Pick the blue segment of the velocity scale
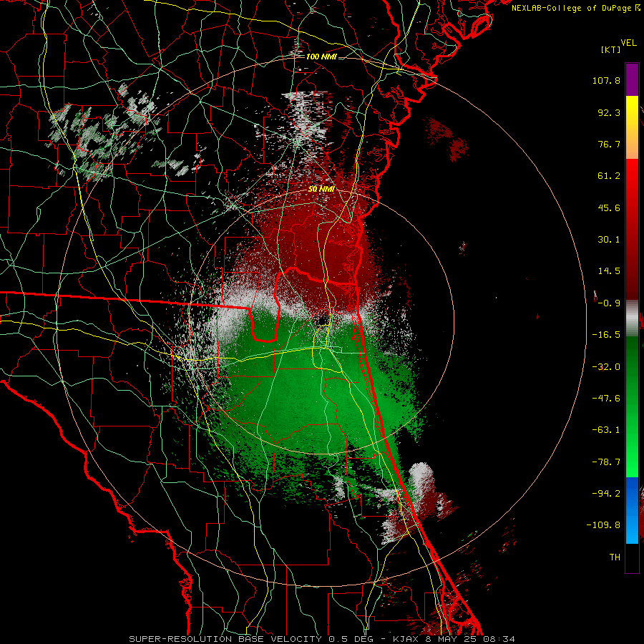The height and width of the screenshot is (644, 644). (x=632, y=510)
